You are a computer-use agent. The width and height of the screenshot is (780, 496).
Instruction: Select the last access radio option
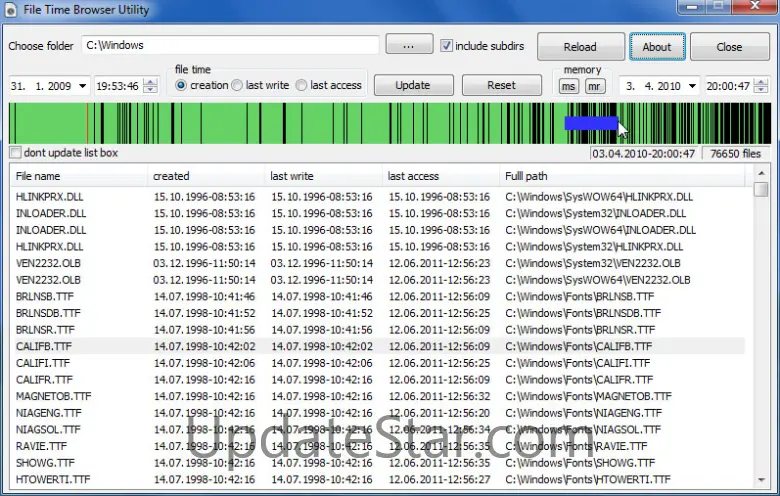point(301,86)
